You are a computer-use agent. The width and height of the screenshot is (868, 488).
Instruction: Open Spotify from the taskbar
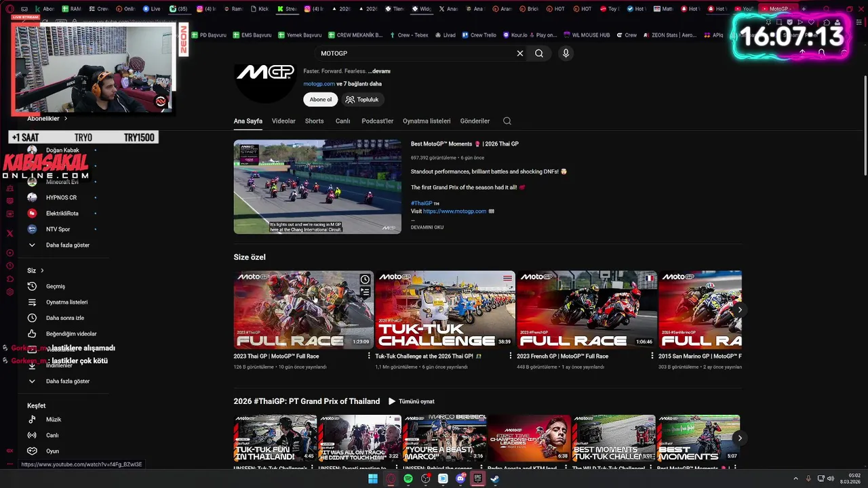[x=408, y=479]
